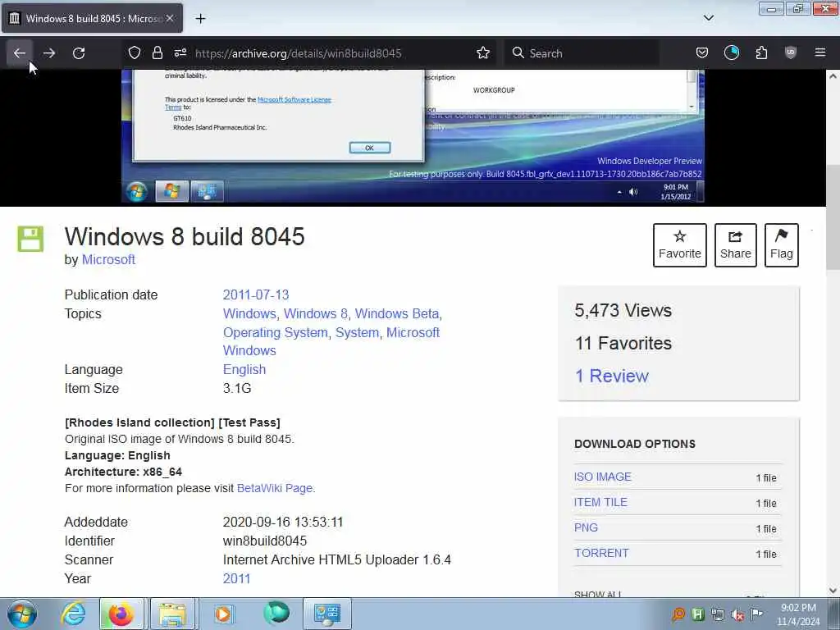This screenshot has width=840, height=630.
Task: Open the 1 Review link
Action: tap(611, 376)
